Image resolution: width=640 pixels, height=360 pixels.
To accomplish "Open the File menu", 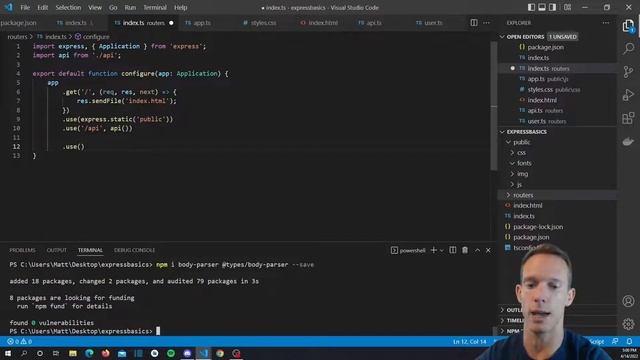I will (x=25, y=7).
